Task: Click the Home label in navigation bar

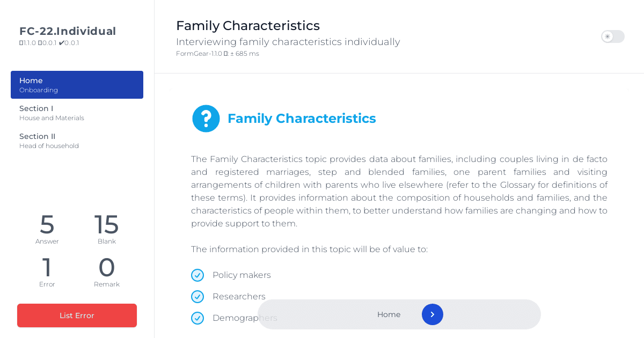Action: [x=389, y=314]
